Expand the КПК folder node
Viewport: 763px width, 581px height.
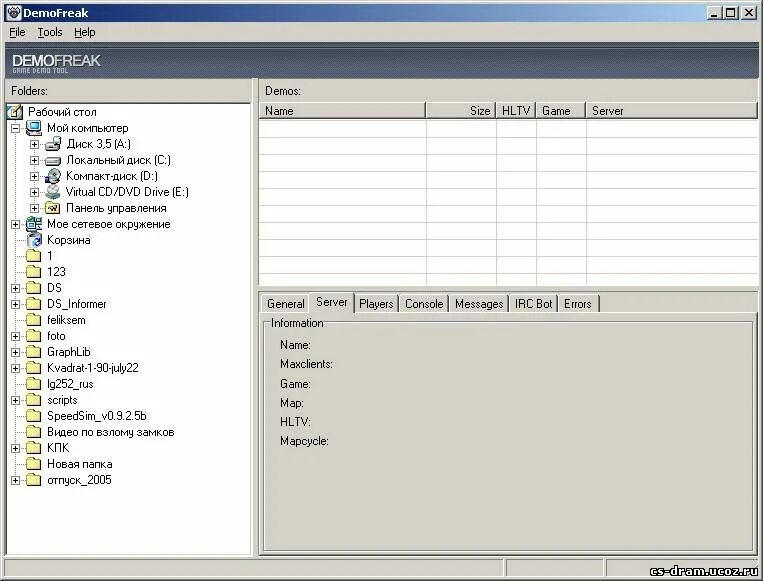click(x=16, y=449)
